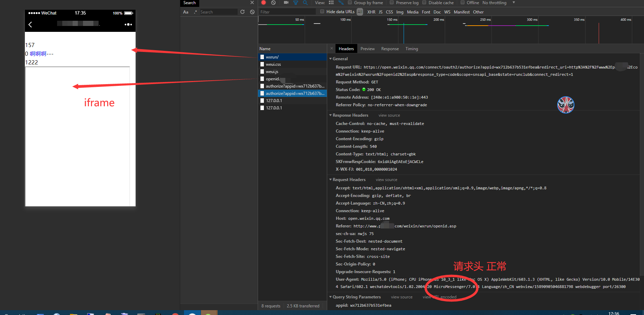644x315 pixels.
Task: Select the last 127.0.0.1 request
Action: [293, 108]
